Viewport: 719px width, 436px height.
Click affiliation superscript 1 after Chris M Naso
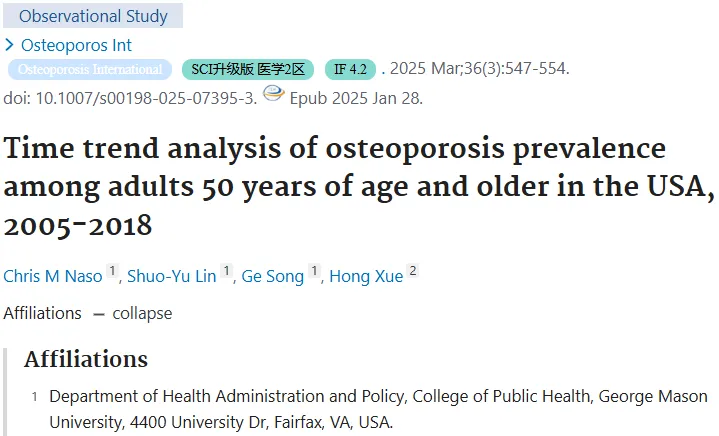coord(112,271)
